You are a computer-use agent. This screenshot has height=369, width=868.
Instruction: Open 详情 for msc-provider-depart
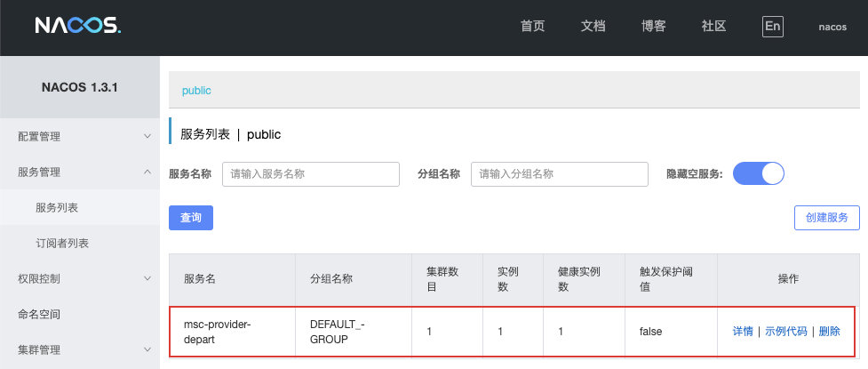coord(743,332)
